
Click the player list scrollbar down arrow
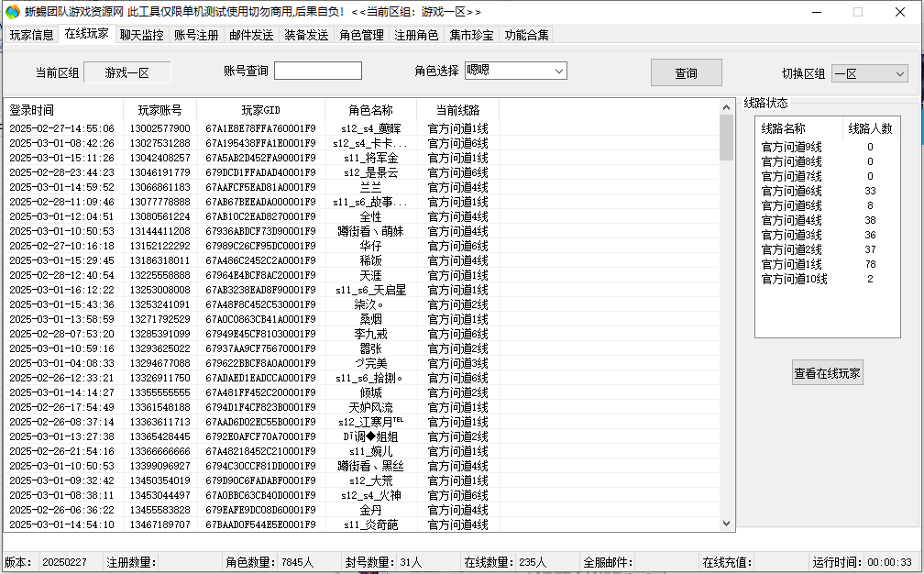[x=727, y=524]
